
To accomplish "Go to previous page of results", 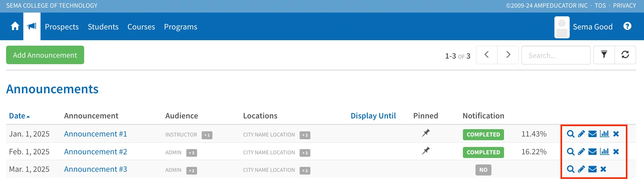I will click(x=487, y=55).
